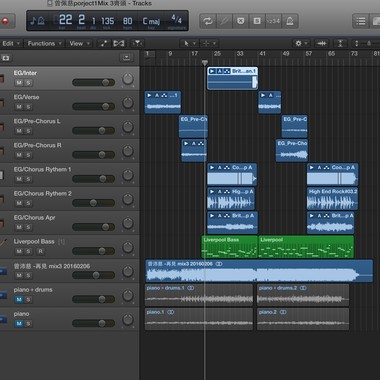Click the tempo value 80

pos(127,21)
